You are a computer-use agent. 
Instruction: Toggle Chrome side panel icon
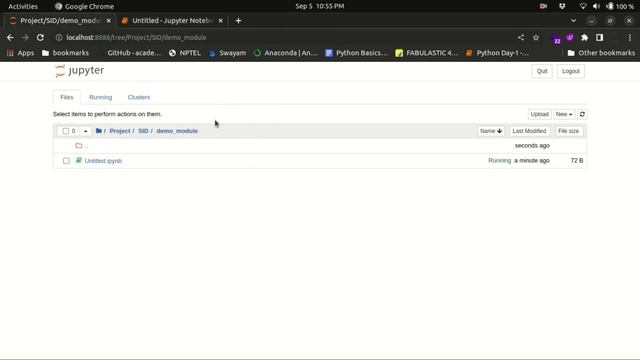pyautogui.click(x=599, y=38)
